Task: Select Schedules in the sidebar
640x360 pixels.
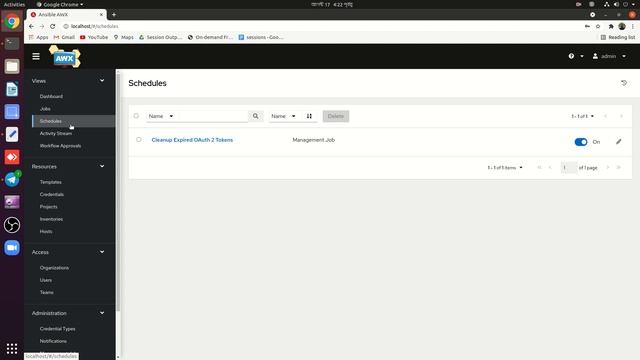Action: [x=51, y=121]
